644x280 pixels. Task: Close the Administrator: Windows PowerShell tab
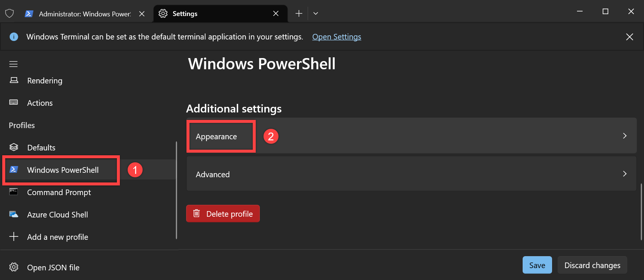pyautogui.click(x=142, y=14)
